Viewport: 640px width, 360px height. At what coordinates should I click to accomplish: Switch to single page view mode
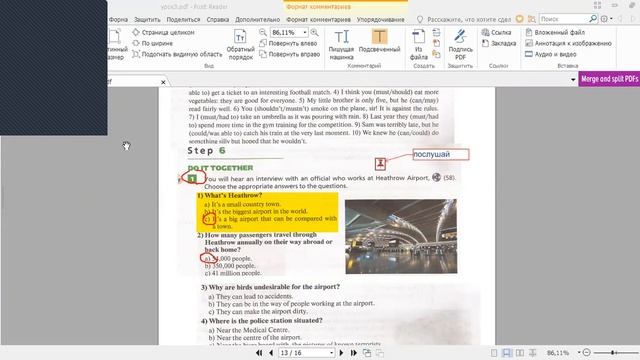click(x=494, y=353)
